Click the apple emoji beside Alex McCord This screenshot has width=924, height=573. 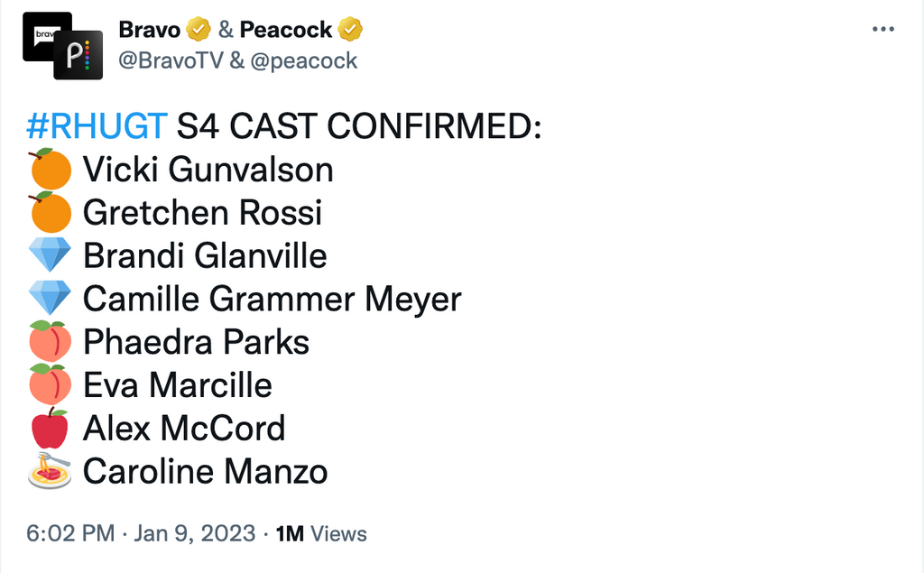click(51, 429)
